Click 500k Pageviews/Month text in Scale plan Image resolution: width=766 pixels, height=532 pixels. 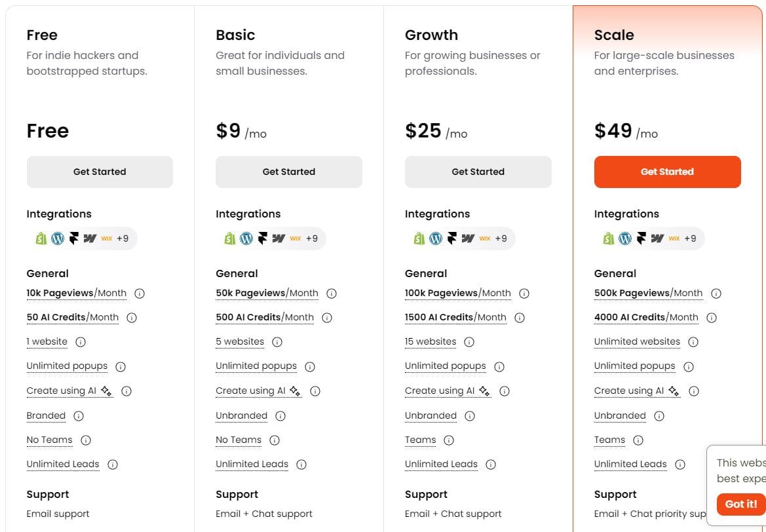(648, 294)
